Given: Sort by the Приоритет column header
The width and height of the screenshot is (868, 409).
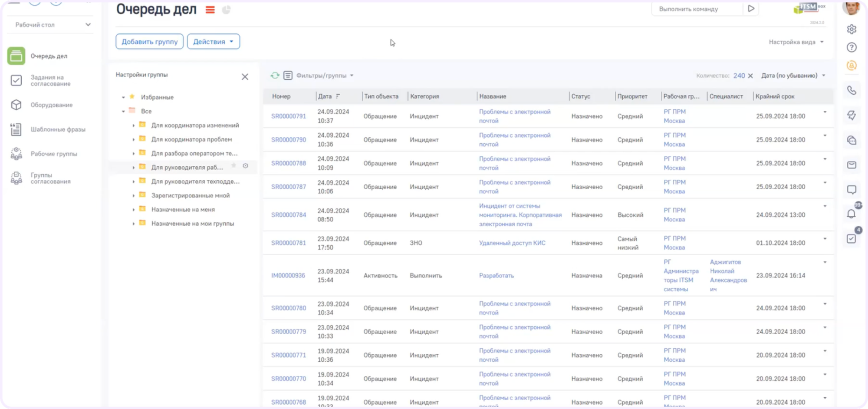Looking at the screenshot, I should click(x=632, y=96).
